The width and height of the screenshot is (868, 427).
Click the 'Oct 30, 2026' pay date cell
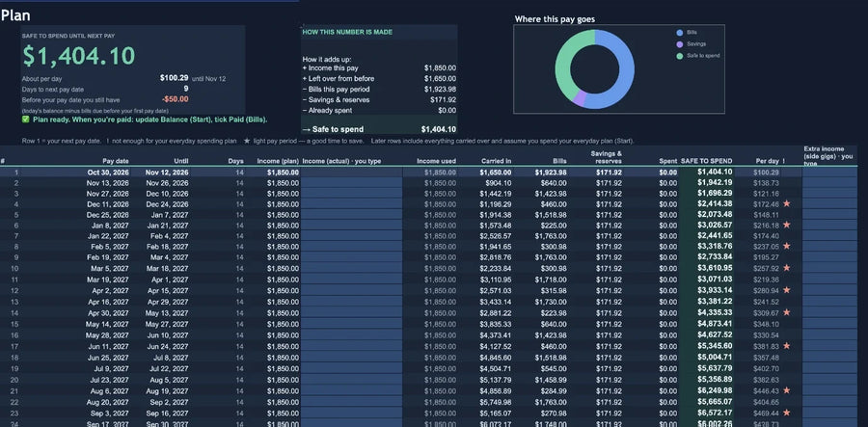[x=108, y=172]
